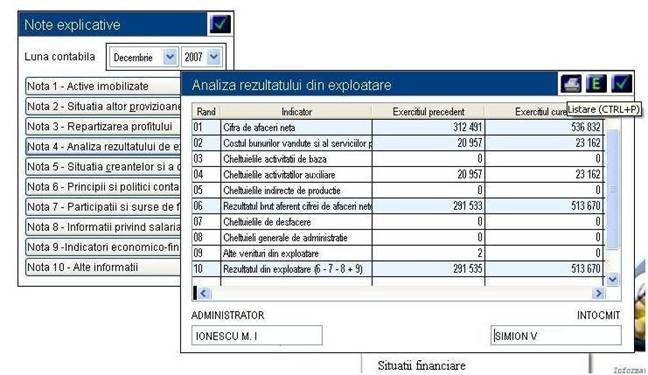Open Nota 1 - Active imobilizate
The image size is (648, 375).
pos(103,86)
